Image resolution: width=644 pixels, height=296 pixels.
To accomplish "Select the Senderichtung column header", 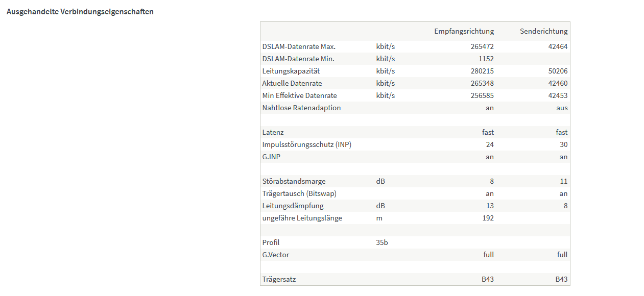I will click(x=543, y=31).
